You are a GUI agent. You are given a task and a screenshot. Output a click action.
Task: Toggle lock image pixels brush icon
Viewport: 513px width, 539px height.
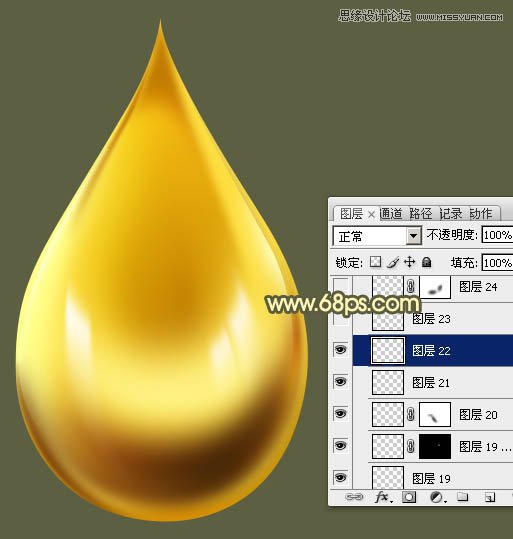click(393, 262)
